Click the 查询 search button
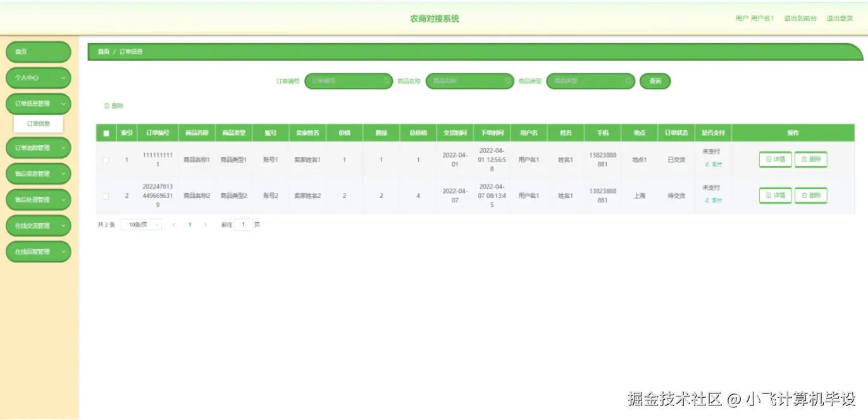The height and width of the screenshot is (420, 868). point(655,81)
